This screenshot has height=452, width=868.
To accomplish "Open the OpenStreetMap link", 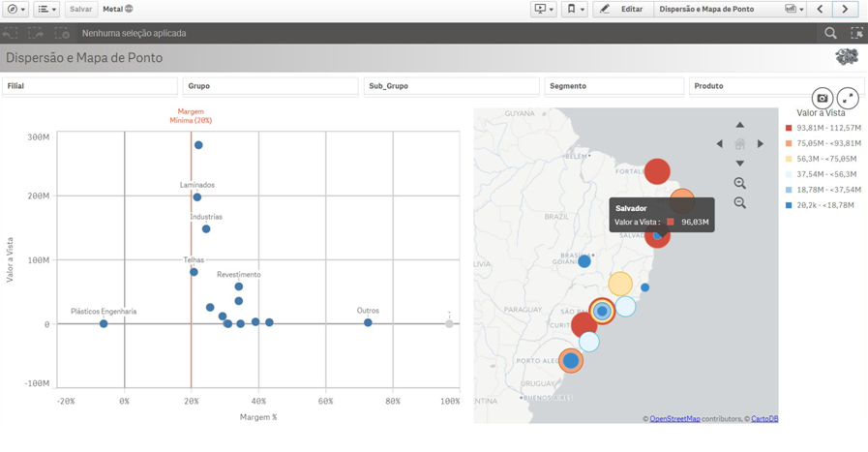I will (x=674, y=419).
